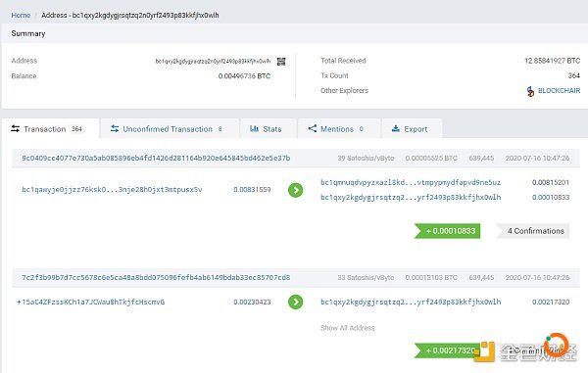
Task: Click green arrow in transaction 7c2f3b99
Action: click(296, 302)
